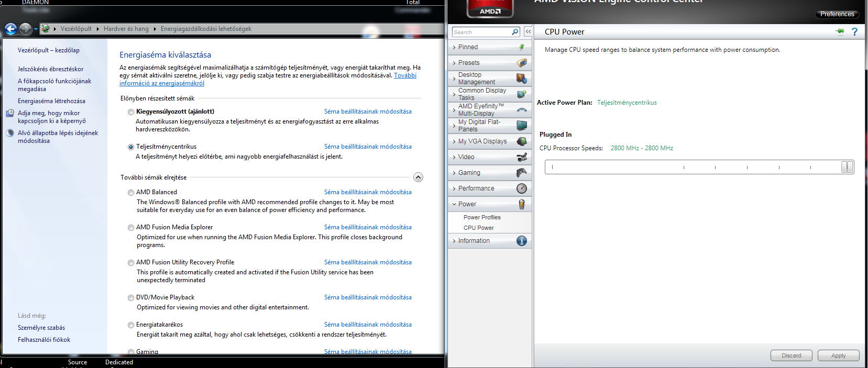Click the 'Energiagazdálkodási lehetőségek' breadcrumb
Viewport: 868px width, 368px height.
point(206,29)
